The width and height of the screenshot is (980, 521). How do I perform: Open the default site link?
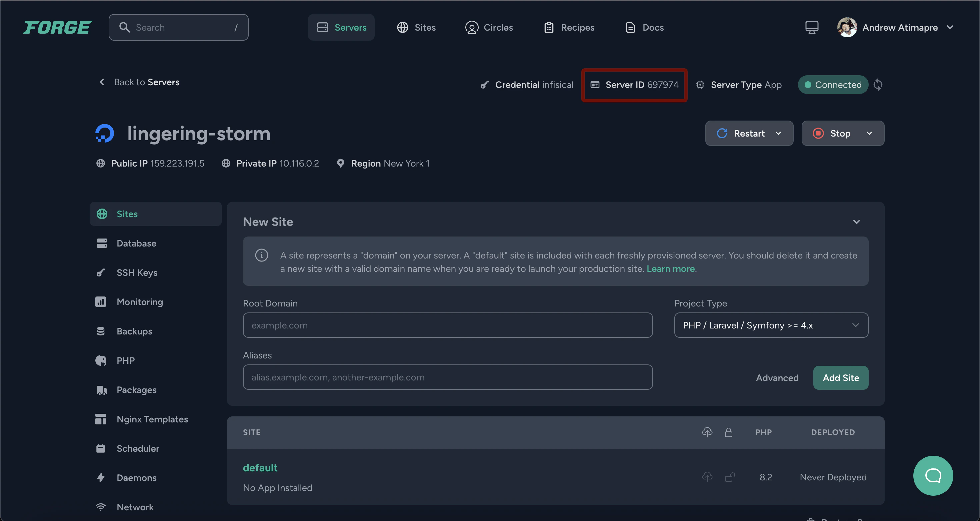pos(260,468)
